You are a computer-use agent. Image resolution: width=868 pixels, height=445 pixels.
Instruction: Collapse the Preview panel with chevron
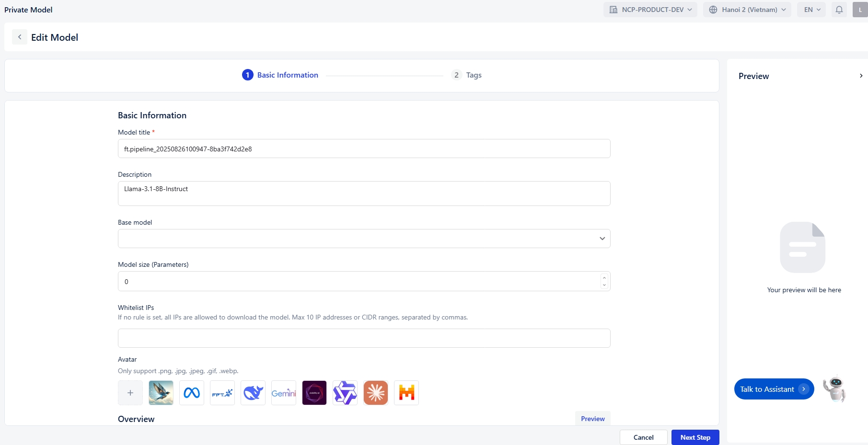861,76
